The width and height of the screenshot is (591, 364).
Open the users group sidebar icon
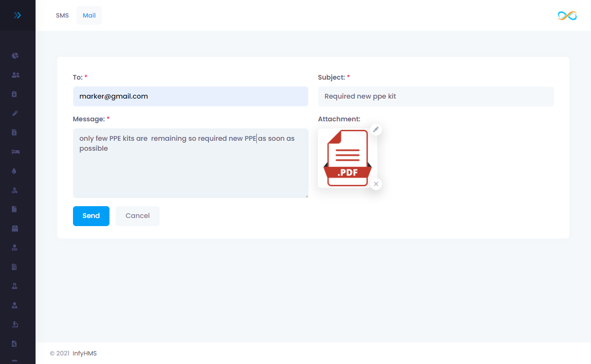tap(15, 75)
